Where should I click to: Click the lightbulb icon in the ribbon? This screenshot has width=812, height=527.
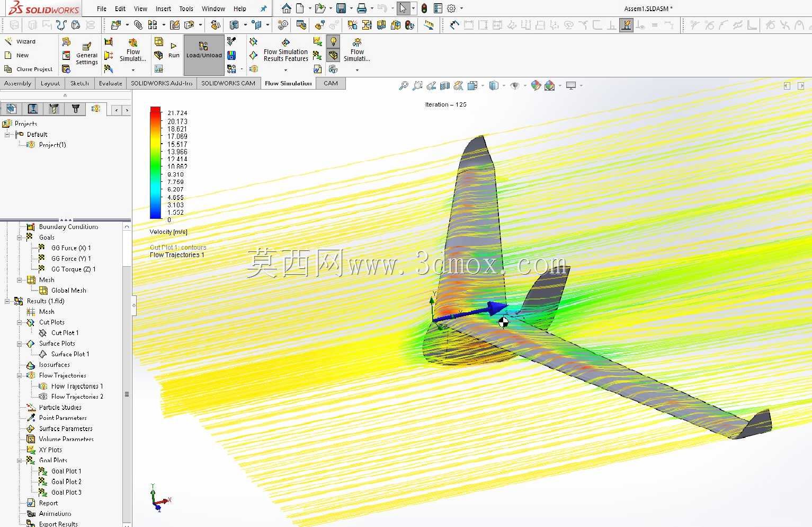333,41
